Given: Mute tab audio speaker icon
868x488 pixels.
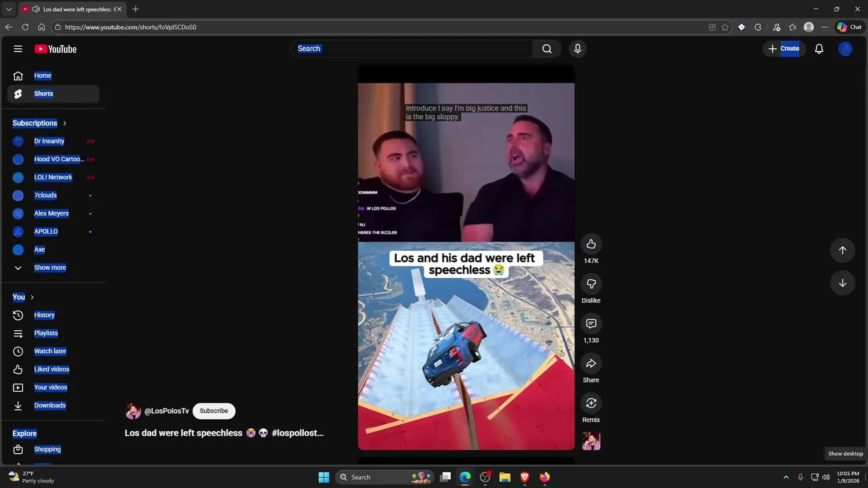Looking at the screenshot, I should [35, 9].
